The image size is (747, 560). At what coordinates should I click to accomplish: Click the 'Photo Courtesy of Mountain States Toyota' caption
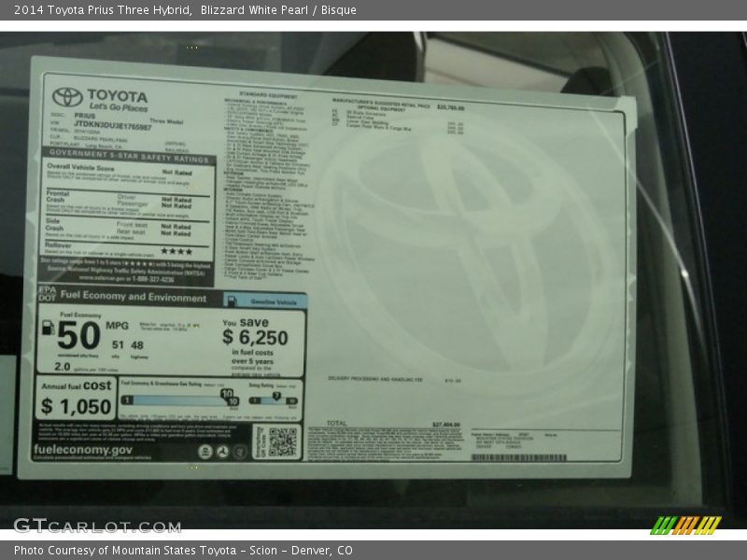[x=125, y=551]
